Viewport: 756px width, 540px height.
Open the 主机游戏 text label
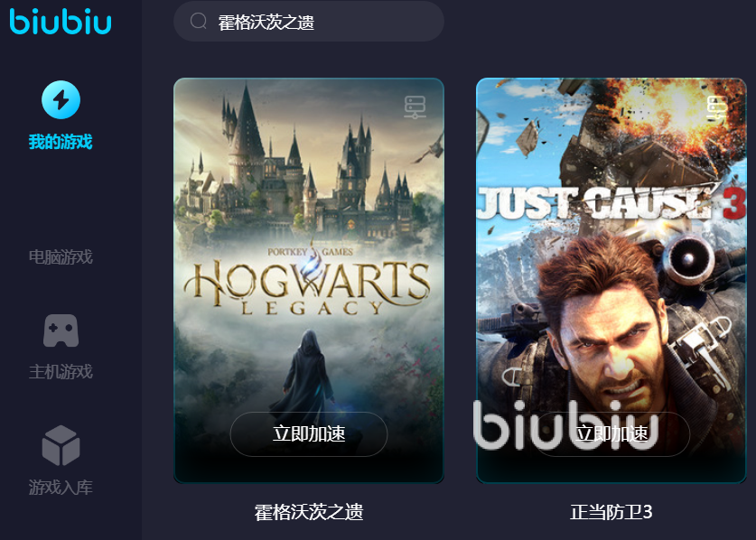pos(61,372)
